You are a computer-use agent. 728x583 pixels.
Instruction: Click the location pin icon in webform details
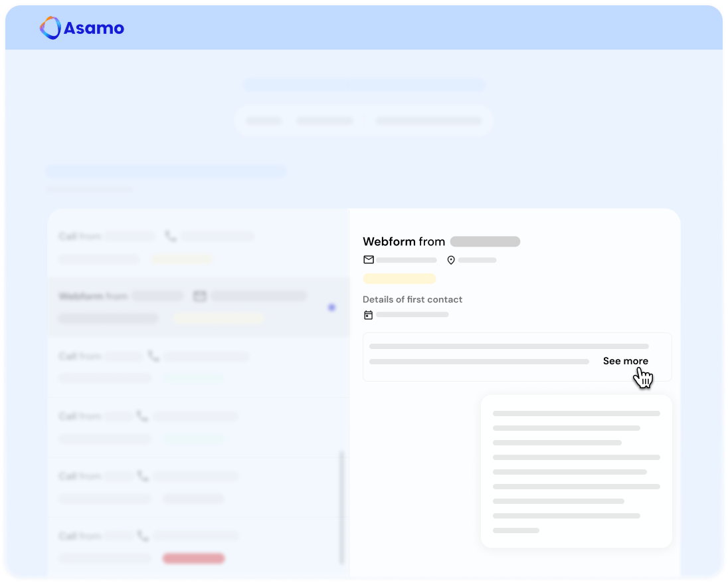coord(451,260)
